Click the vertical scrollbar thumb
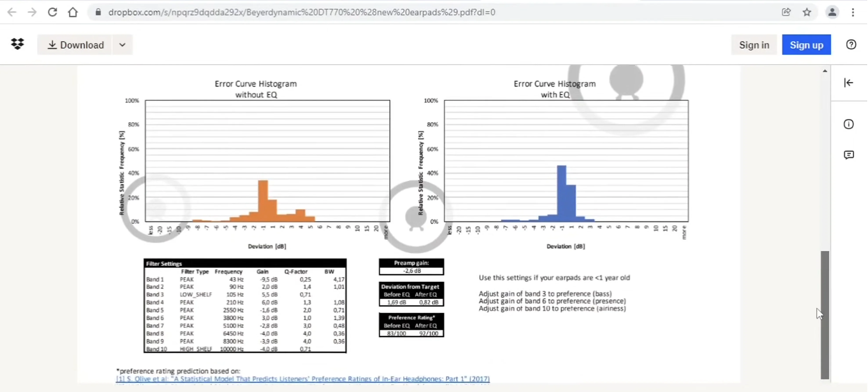This screenshot has height=392, width=868. coord(825,315)
